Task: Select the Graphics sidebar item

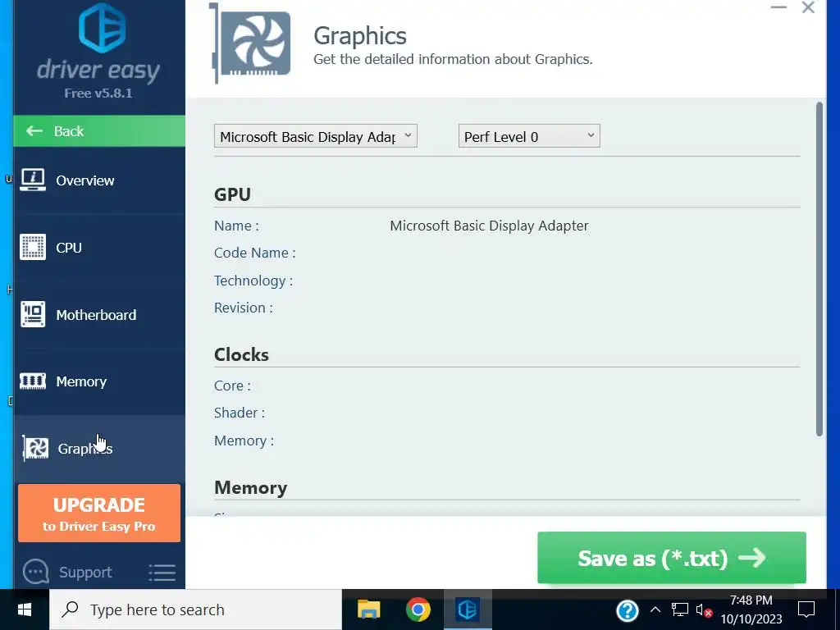Action: (99, 449)
